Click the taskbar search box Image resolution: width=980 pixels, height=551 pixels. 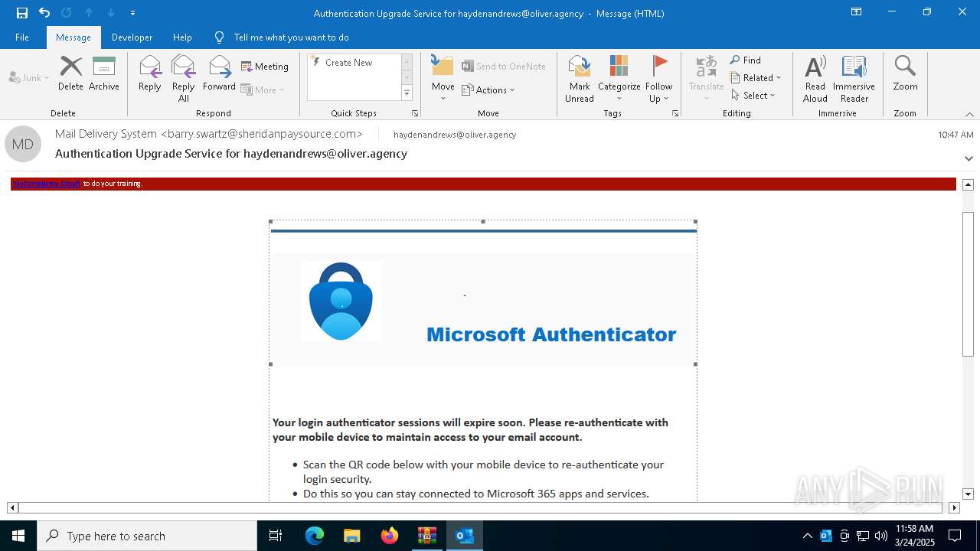(147, 536)
